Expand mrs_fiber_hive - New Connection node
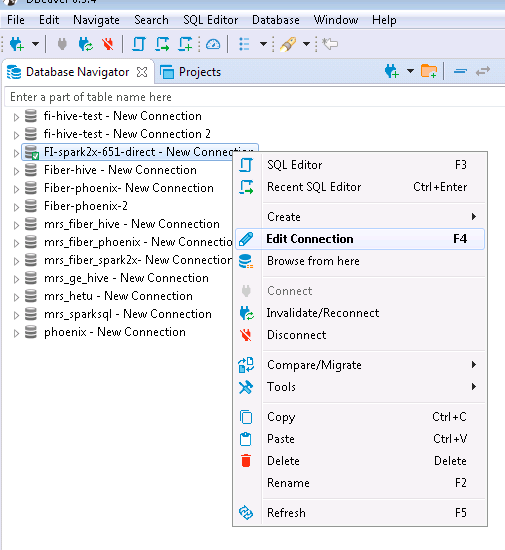The image size is (505, 550). click(16, 225)
